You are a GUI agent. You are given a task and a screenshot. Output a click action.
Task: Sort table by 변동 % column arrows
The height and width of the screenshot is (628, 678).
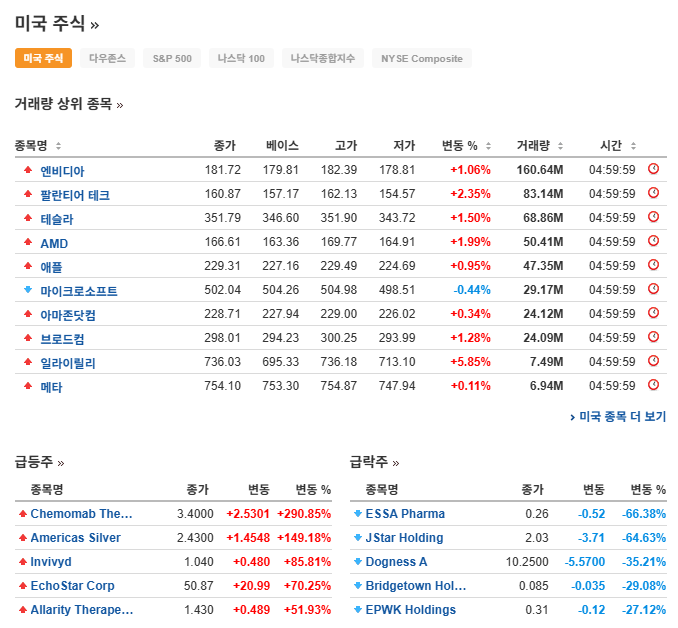[489, 146]
